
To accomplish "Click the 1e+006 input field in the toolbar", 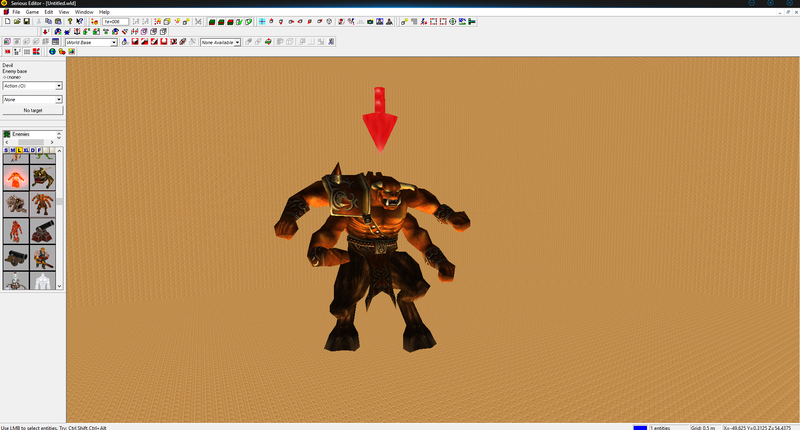I will (x=115, y=21).
